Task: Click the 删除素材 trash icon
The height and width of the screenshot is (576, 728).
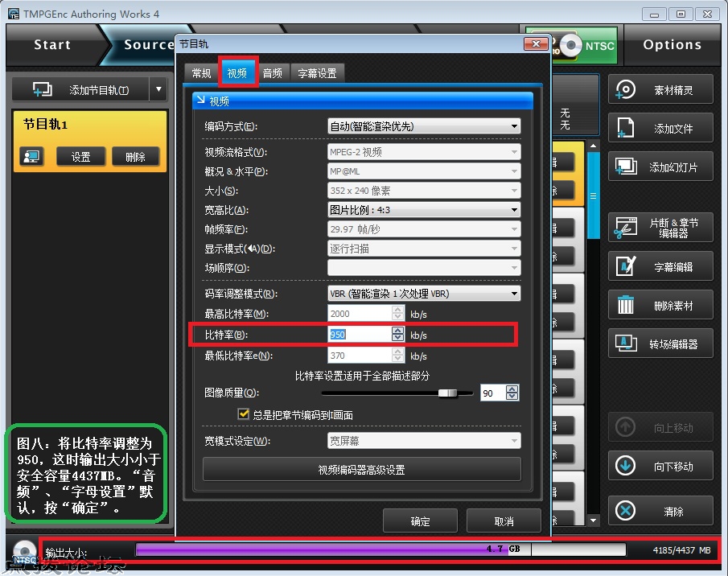Action: point(625,305)
